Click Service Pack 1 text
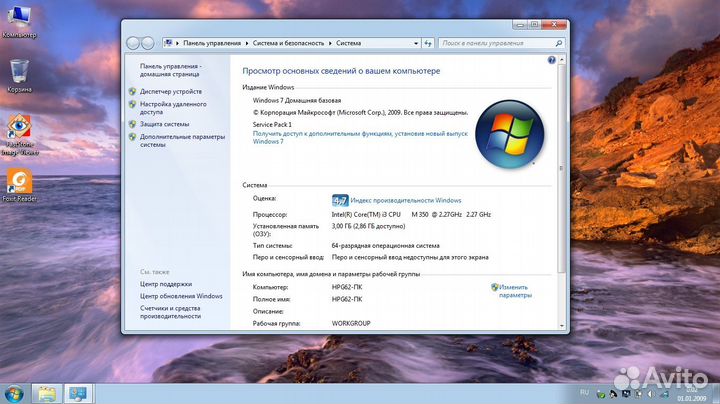The height and width of the screenshot is (404, 720). 272,124
